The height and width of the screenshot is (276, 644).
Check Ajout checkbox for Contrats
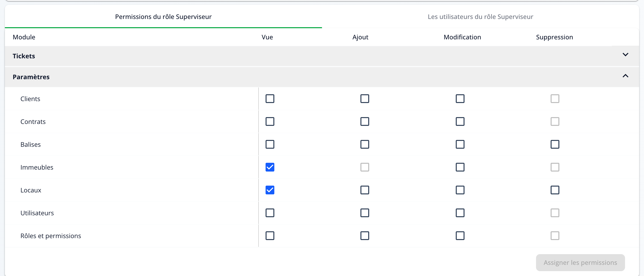point(365,122)
